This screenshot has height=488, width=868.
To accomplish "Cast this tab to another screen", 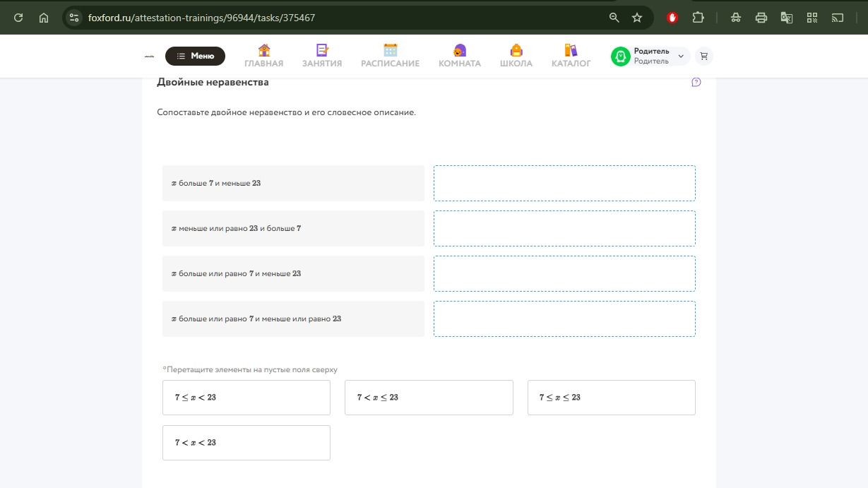I will [x=838, y=18].
